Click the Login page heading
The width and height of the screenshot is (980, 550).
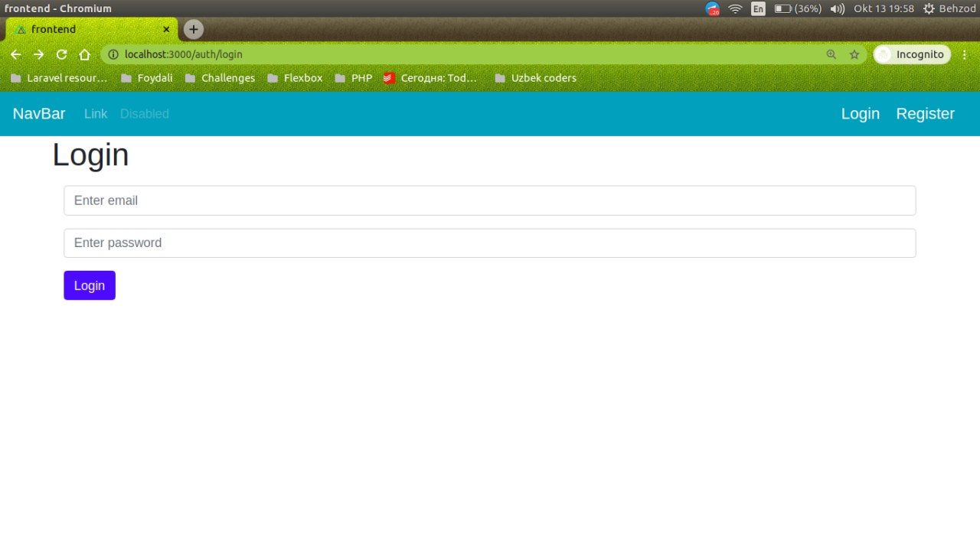coord(90,155)
